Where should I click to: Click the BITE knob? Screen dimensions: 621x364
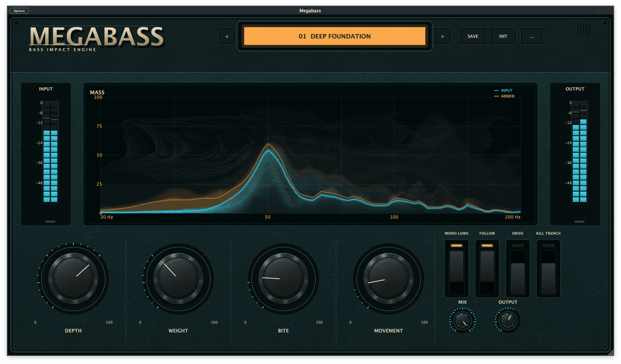[x=283, y=279]
